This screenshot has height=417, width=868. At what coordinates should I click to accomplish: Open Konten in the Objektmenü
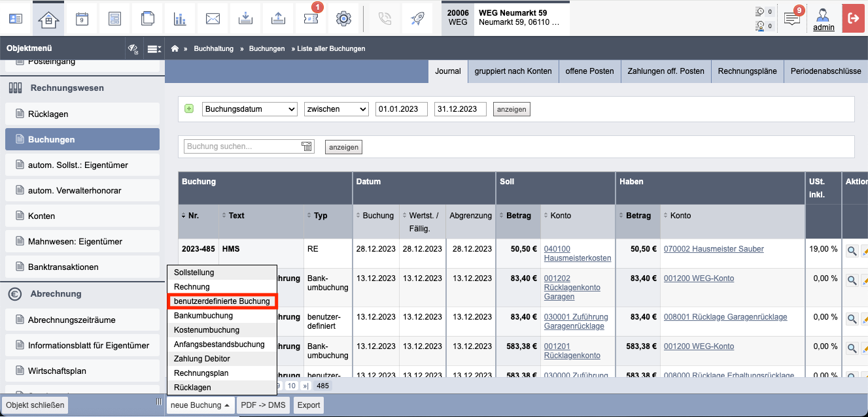tap(82, 216)
